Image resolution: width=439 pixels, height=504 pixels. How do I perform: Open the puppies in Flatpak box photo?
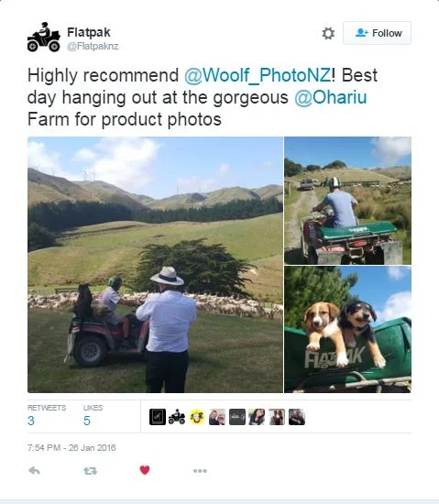347,330
